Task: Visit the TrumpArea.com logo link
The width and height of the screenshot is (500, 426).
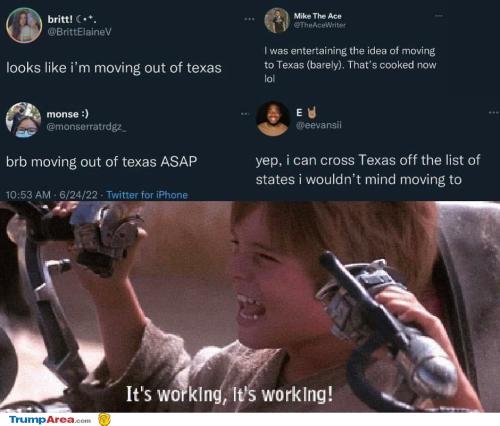Action: click(x=50, y=419)
